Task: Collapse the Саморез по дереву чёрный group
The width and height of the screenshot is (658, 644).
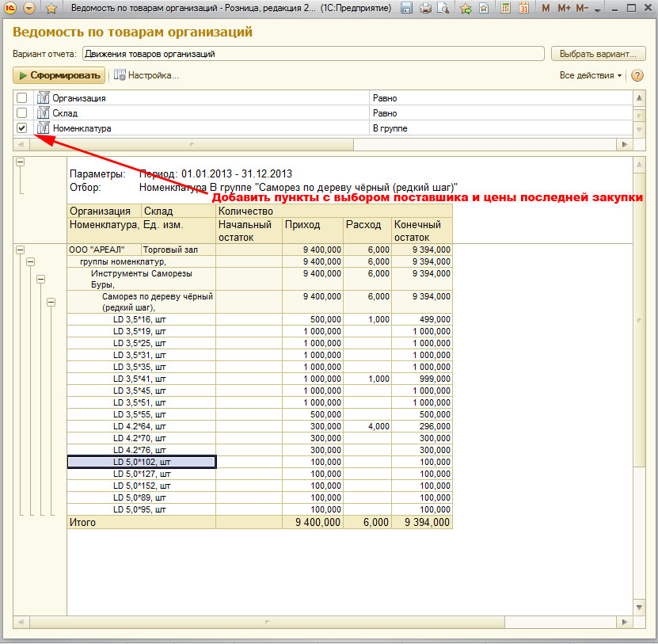Action: tap(51, 302)
